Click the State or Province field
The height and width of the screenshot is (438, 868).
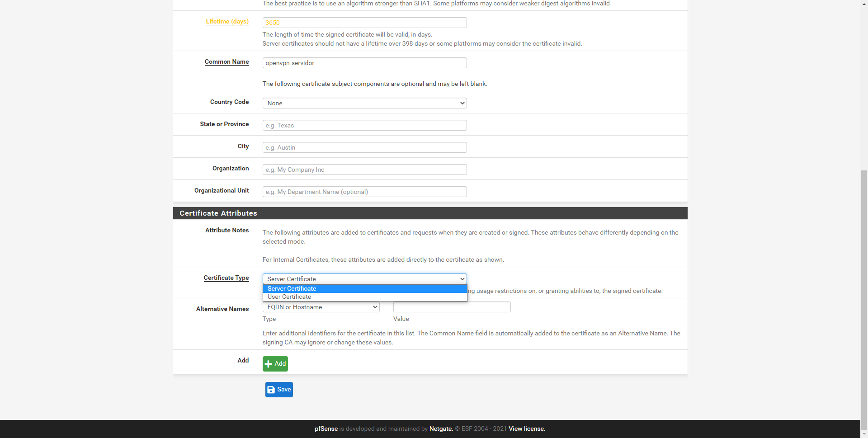[364, 125]
